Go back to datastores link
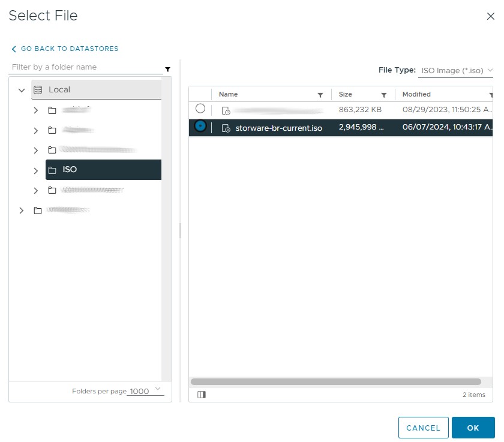Image resolution: width=504 pixels, height=442 pixels. pyautogui.click(x=65, y=49)
